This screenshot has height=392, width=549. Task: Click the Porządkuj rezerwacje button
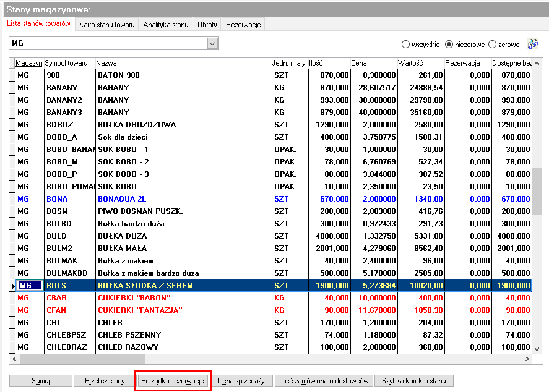[x=173, y=381]
